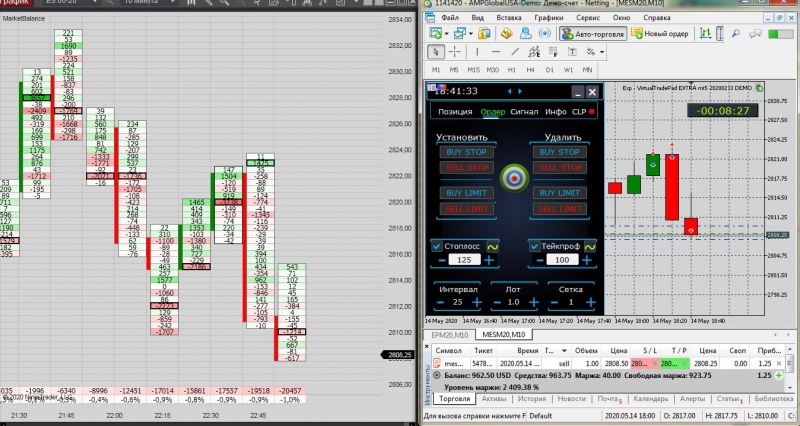Click SELL LIMIT under Удалить

coord(559,209)
